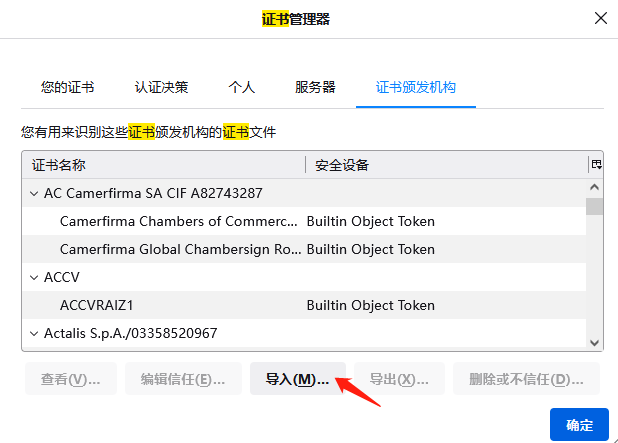Open the 服务器 tab
Screen dimensions: 618x443
(x=315, y=87)
